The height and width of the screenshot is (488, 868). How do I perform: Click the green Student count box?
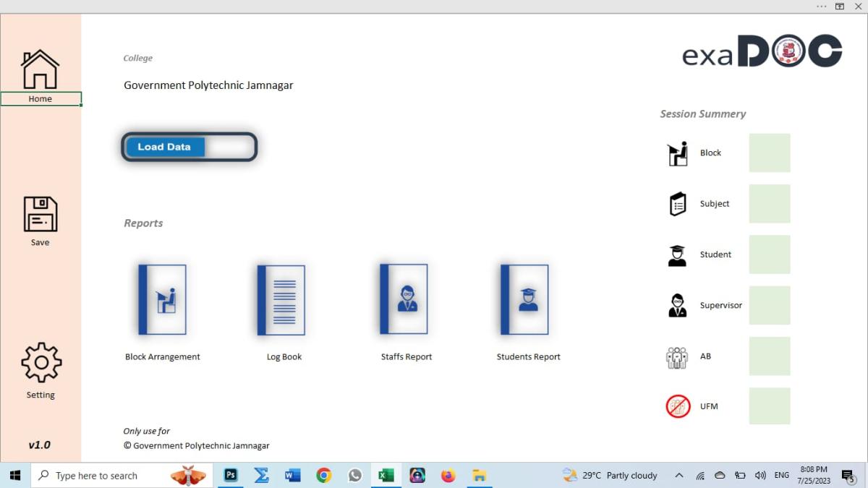pos(769,254)
